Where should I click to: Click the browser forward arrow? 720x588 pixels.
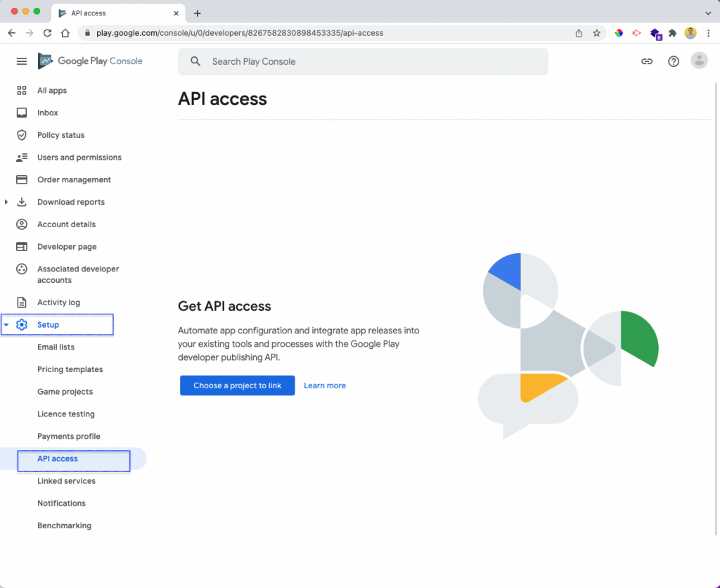tap(30, 33)
